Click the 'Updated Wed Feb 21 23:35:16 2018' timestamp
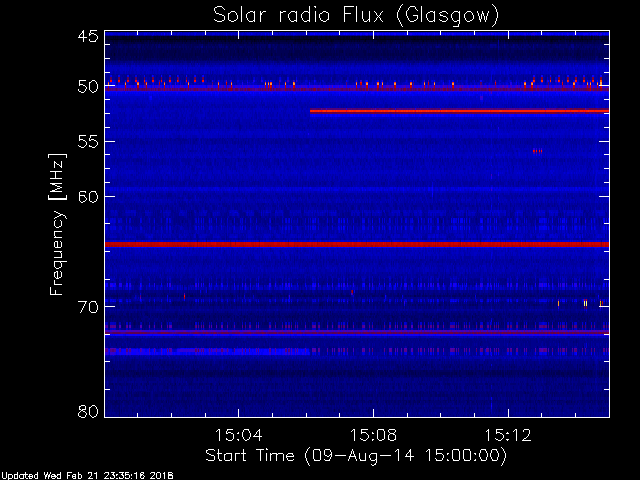Screen dimensions: 640x480 87,476
